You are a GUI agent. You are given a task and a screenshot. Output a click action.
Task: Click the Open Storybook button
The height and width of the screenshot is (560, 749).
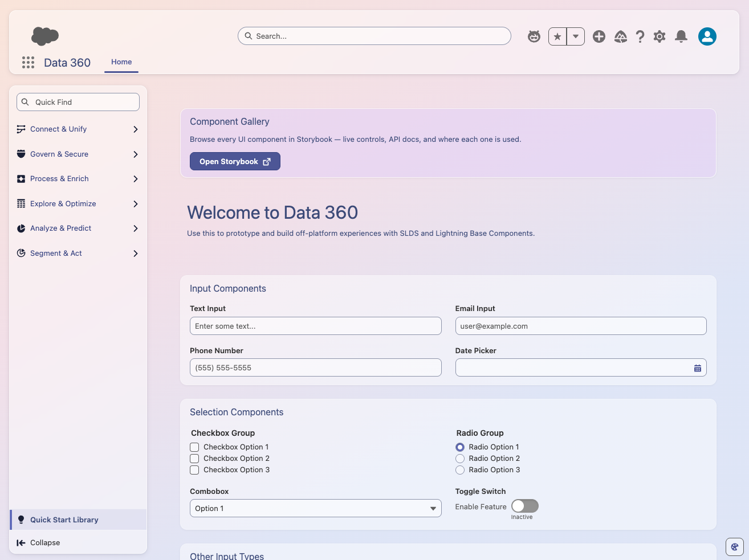pyautogui.click(x=235, y=161)
